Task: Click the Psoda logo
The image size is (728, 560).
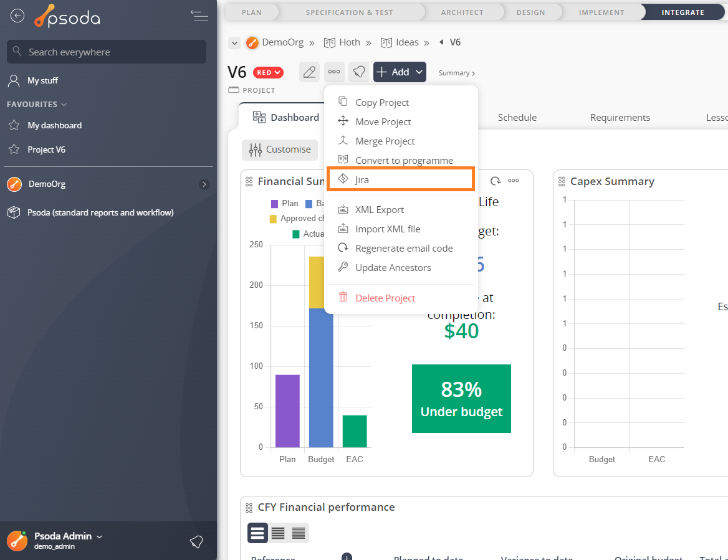Action: click(x=67, y=16)
